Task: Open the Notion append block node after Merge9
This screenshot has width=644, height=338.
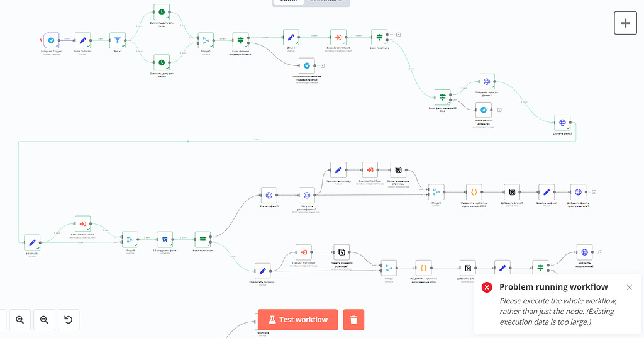Action: (512, 192)
